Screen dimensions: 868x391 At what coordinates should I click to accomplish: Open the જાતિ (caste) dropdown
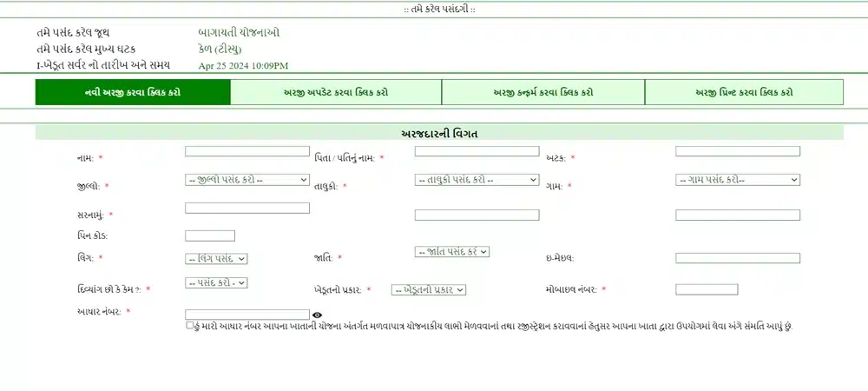pos(452,252)
